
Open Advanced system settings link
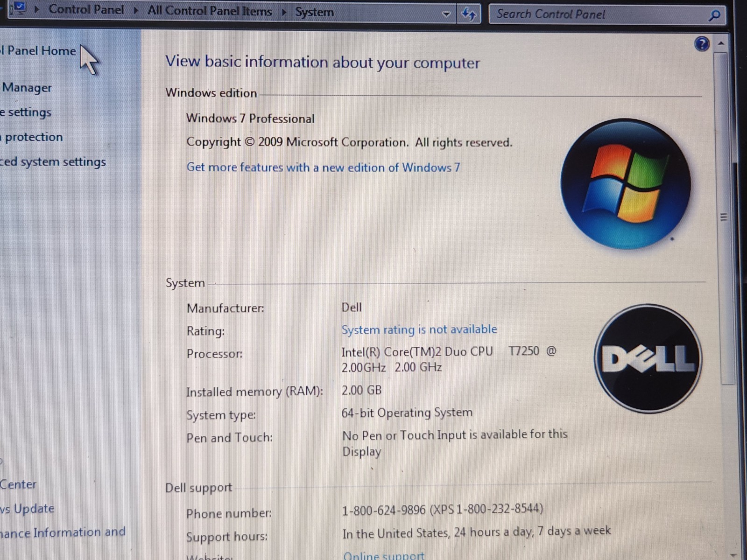(53, 162)
